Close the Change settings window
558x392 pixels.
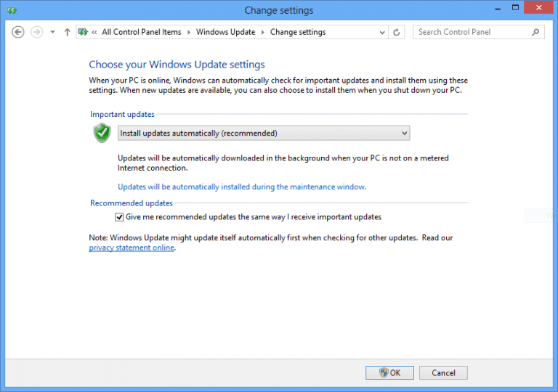539,7
